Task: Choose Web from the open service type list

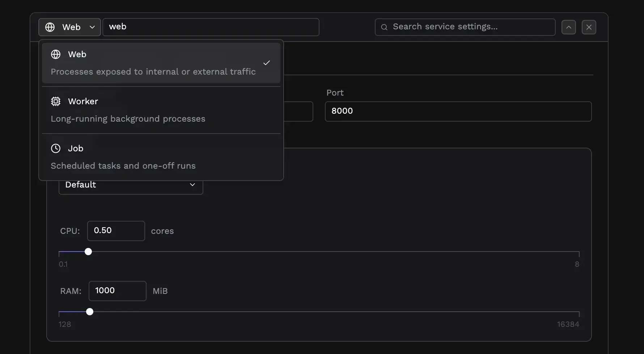Action: (152, 62)
